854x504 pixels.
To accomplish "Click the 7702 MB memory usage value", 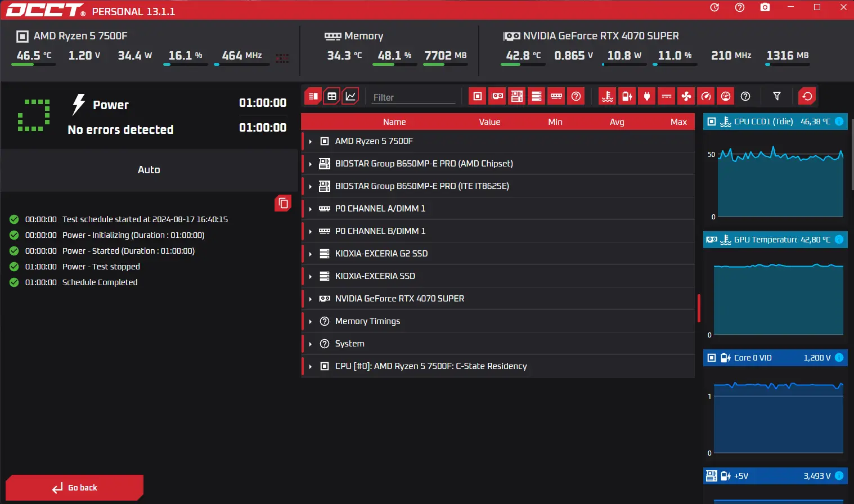I will [446, 55].
